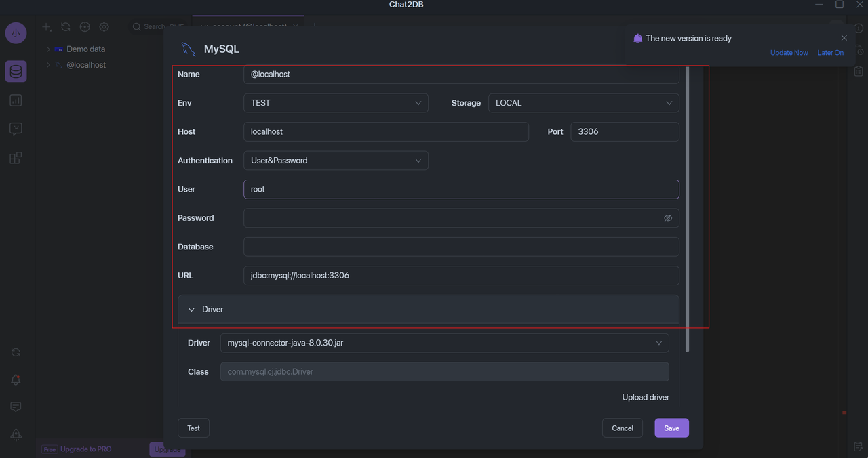Click the info icon in right sidebar
Image resolution: width=868 pixels, height=458 pixels.
click(x=858, y=28)
